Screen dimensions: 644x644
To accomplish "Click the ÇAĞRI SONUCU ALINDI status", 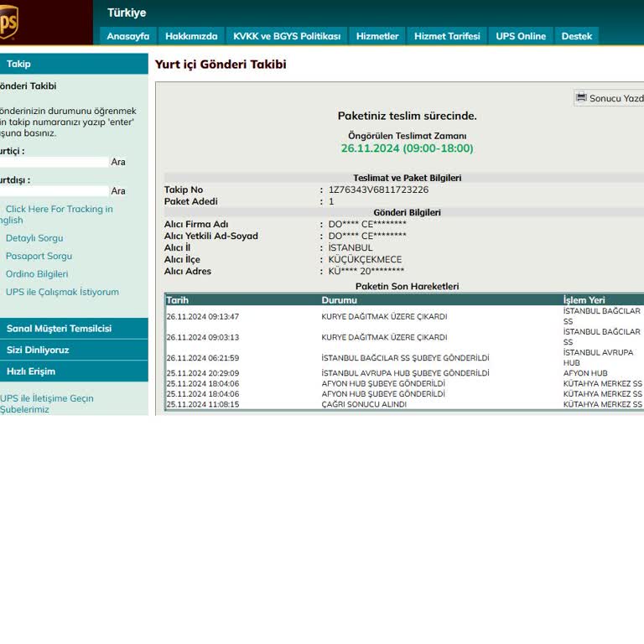I will (364, 404).
